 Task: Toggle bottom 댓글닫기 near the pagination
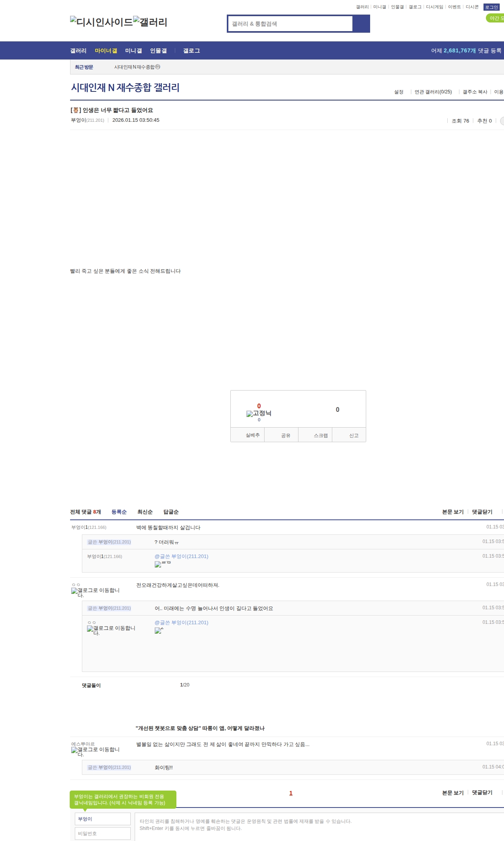[482, 793]
